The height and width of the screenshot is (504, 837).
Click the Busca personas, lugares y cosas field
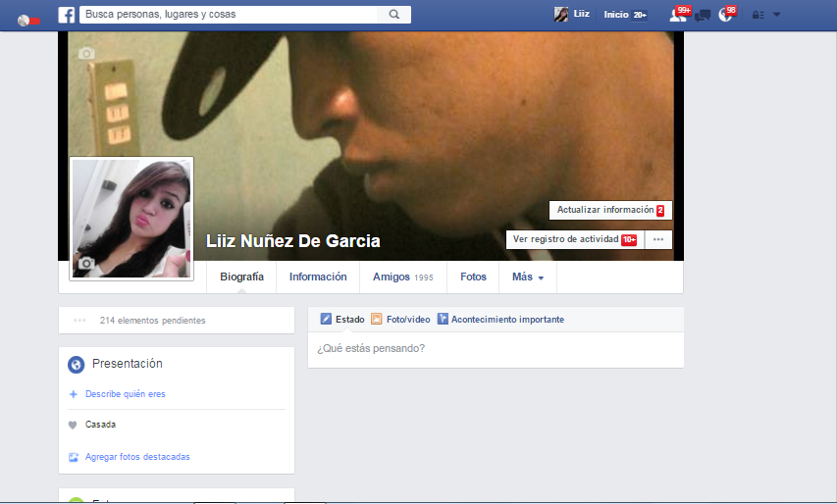[x=229, y=15]
